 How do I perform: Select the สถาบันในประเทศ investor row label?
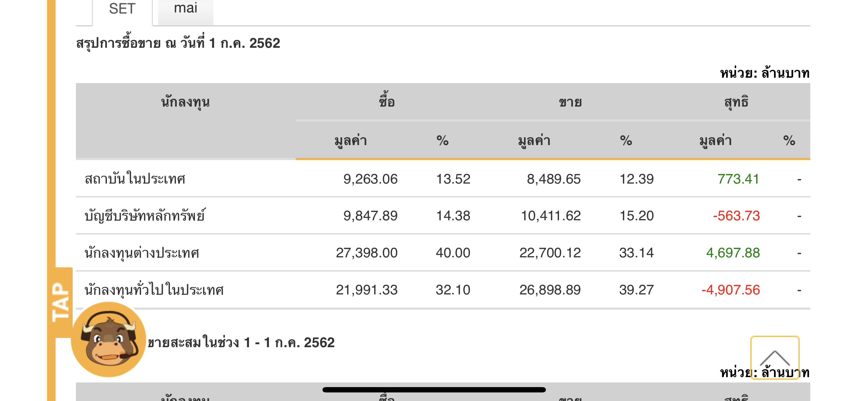pyautogui.click(x=135, y=179)
